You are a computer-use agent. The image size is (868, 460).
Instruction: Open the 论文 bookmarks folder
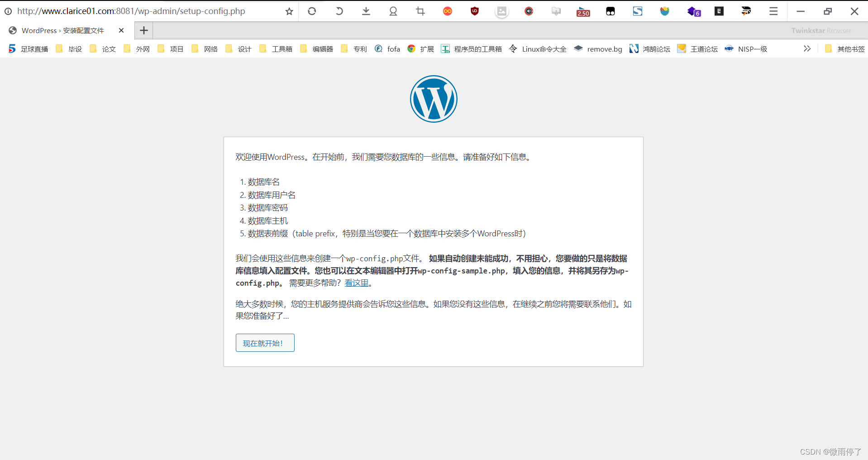pyautogui.click(x=103, y=49)
